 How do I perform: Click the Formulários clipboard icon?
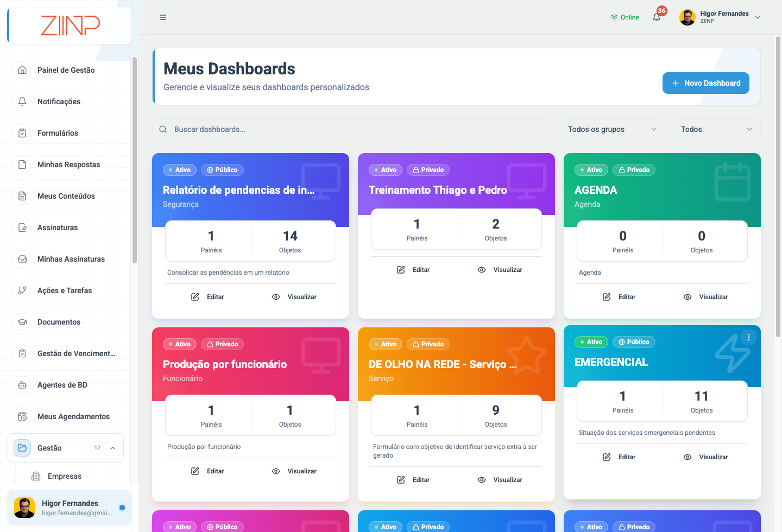[22, 133]
